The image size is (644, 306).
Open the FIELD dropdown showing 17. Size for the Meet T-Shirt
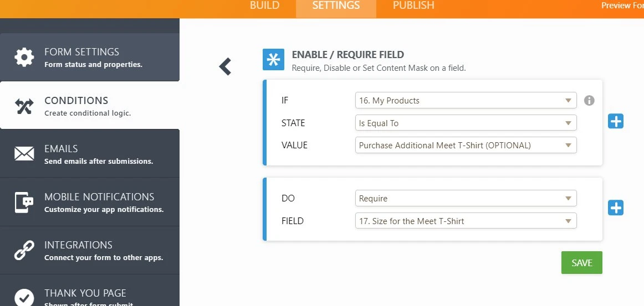point(466,221)
